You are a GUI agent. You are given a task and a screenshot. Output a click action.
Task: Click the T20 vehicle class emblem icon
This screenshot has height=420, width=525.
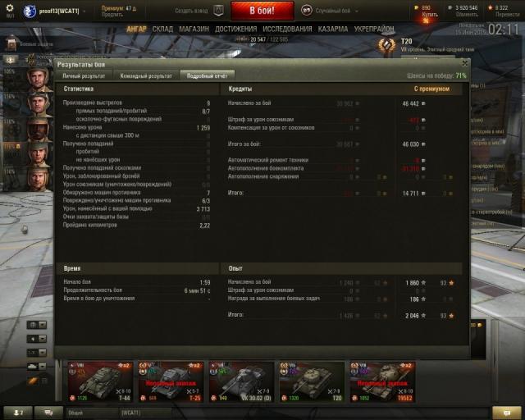click(386, 45)
